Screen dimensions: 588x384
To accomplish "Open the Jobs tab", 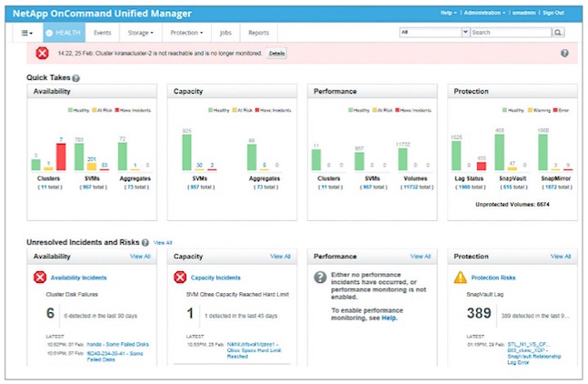I will click(225, 33).
